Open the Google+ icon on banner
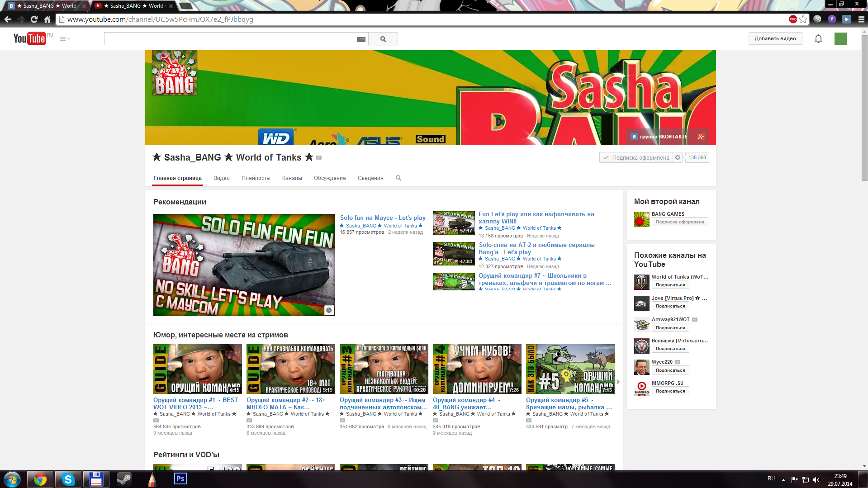This screenshot has height=488, width=868. coord(701,137)
